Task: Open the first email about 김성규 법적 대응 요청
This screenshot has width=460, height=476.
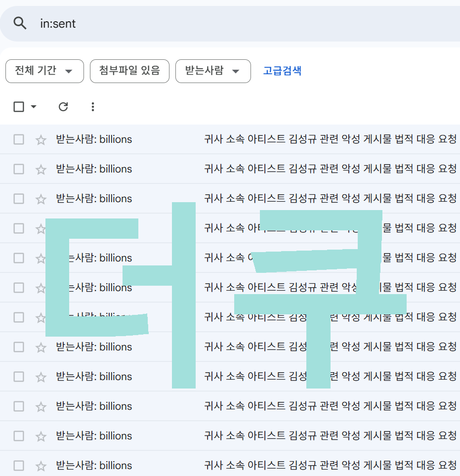Action: (330, 139)
